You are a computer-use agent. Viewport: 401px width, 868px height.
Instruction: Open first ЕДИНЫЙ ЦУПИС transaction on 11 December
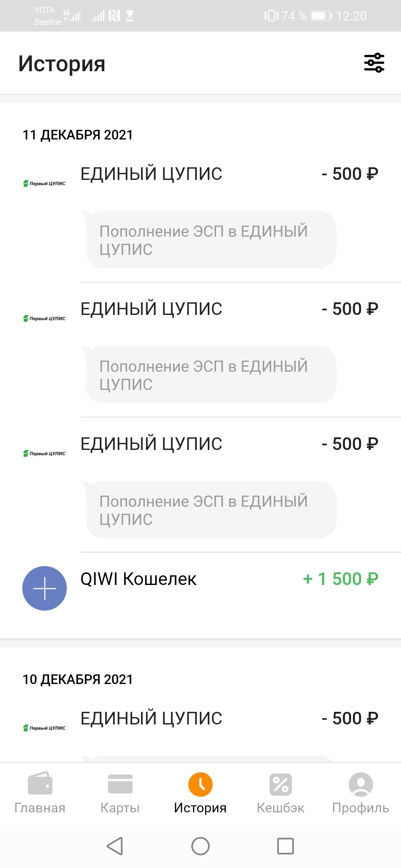coord(151,174)
